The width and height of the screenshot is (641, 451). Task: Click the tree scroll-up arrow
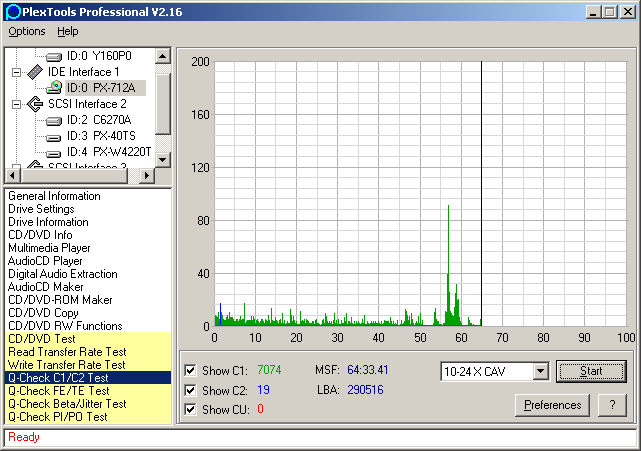163,56
